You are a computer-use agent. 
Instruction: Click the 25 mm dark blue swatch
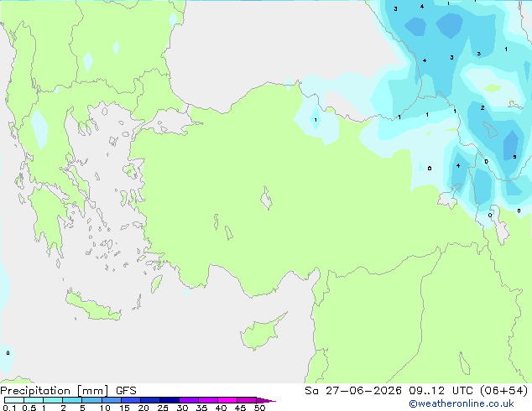coord(170,400)
